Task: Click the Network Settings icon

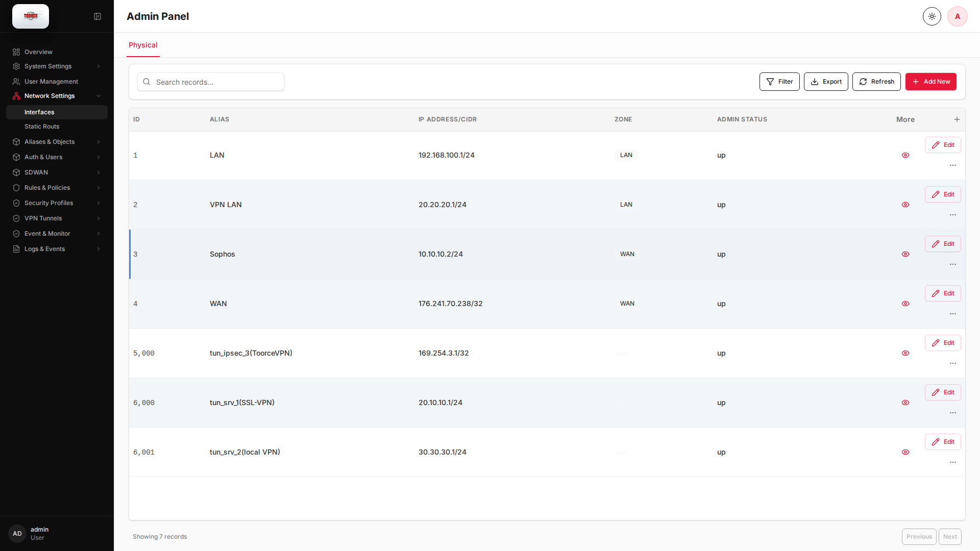Action: click(16, 96)
